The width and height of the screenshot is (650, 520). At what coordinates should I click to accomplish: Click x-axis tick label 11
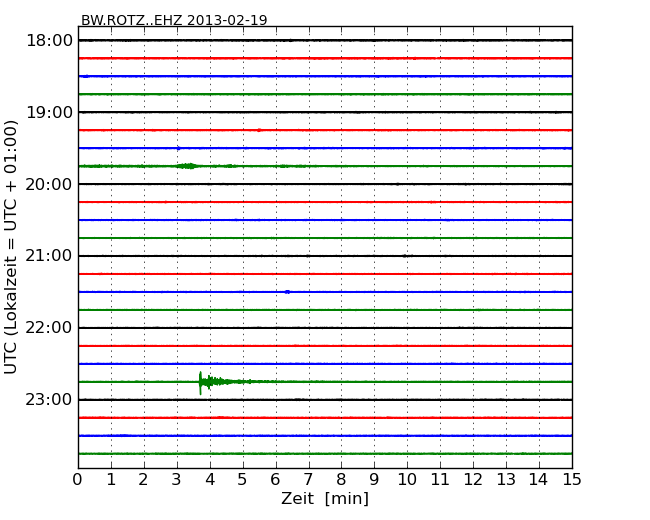[x=440, y=479]
